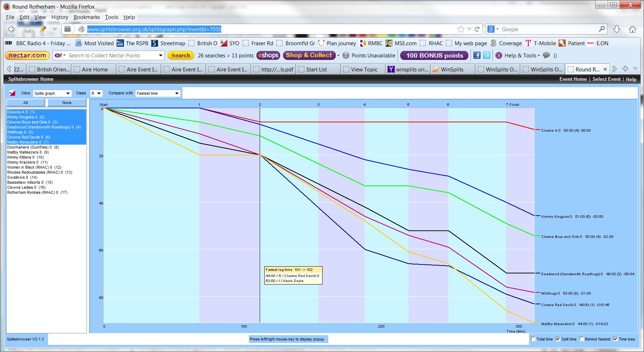The width and height of the screenshot is (644, 352).
Task: Open the Compare with Fastest time dropdown
Action: (158, 93)
